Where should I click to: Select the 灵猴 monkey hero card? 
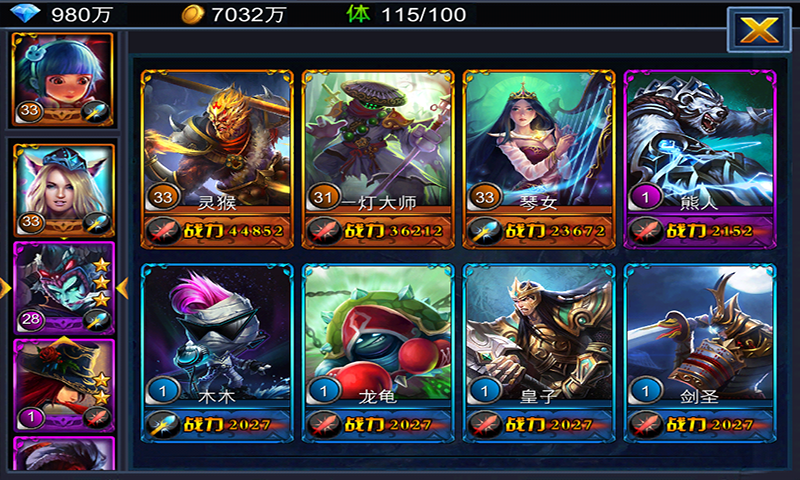[217, 159]
